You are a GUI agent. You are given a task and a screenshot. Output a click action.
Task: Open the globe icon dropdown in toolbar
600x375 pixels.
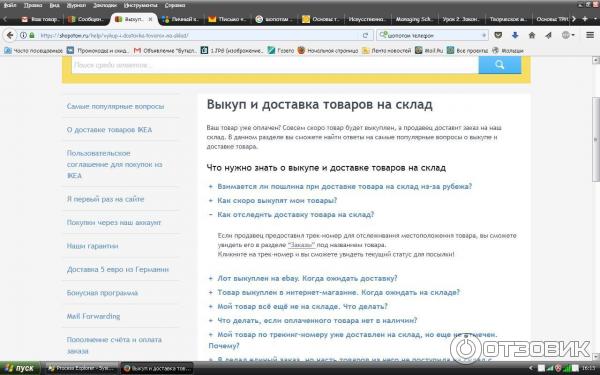point(568,35)
